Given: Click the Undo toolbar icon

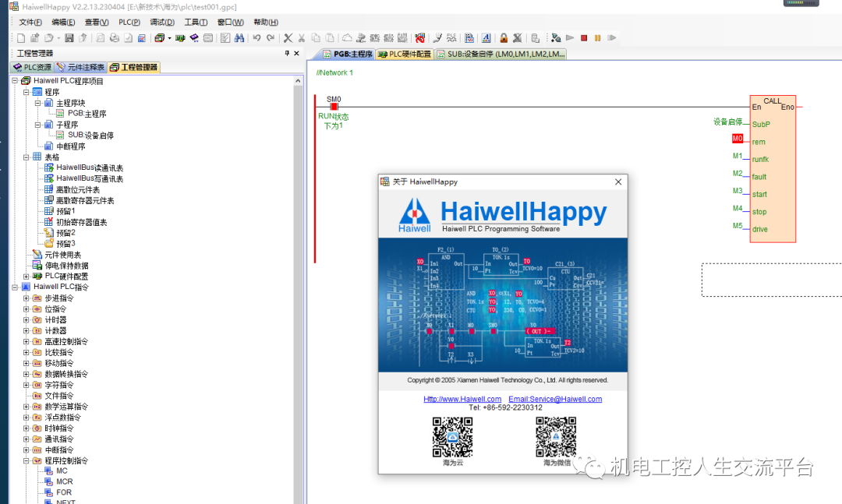Looking at the screenshot, I should tap(256, 38).
